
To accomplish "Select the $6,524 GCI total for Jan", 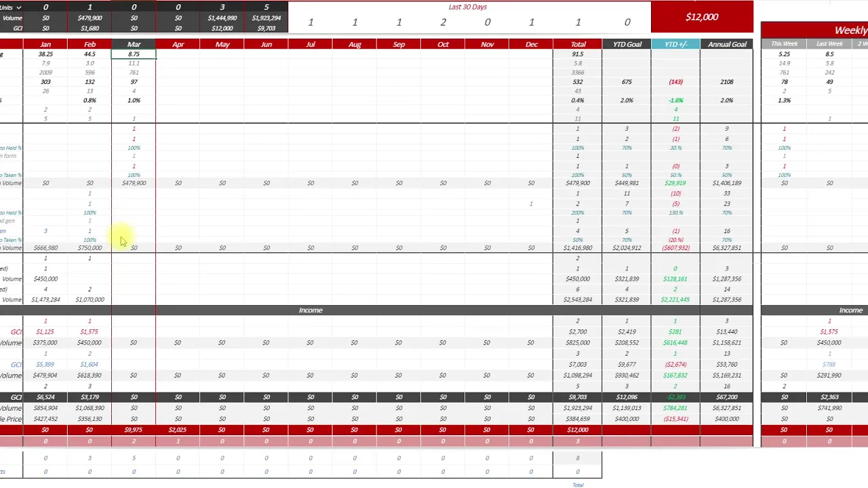I will [45, 397].
